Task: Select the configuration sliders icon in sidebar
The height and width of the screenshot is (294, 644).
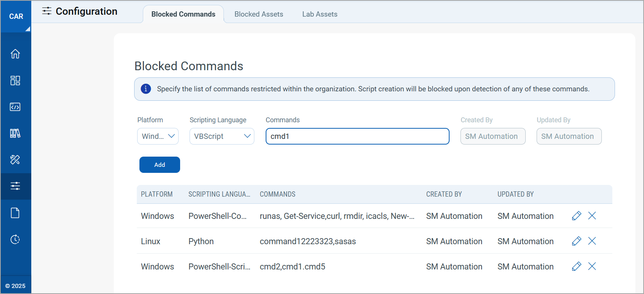Action: [15, 186]
